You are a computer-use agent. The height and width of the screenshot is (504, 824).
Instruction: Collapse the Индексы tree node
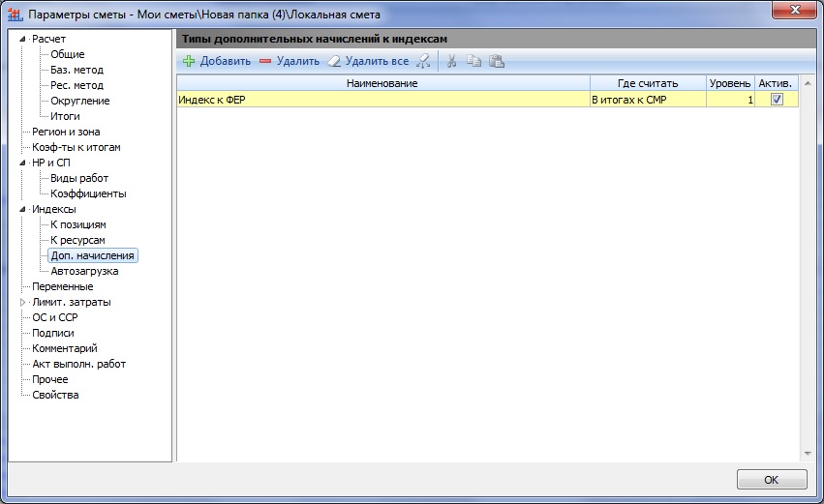[x=22, y=209]
